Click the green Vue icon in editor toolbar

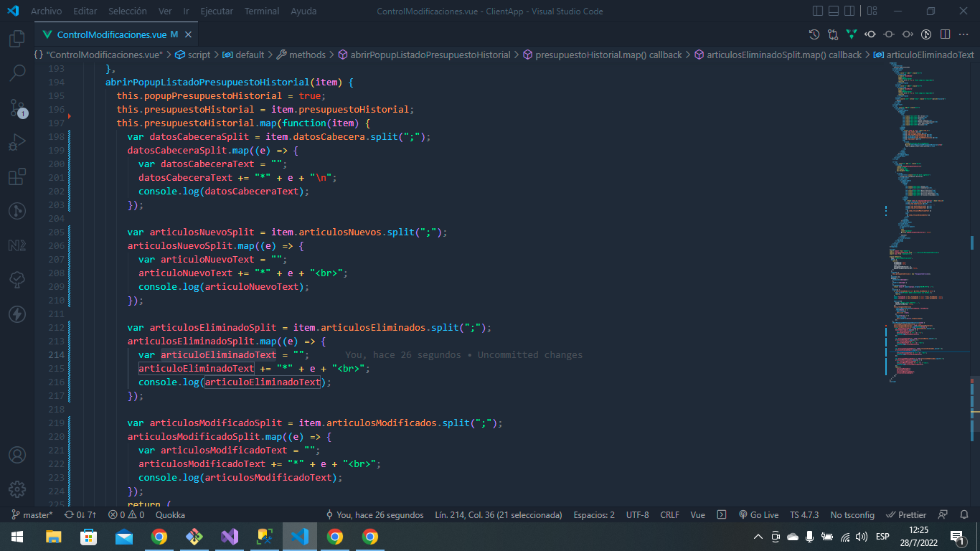tap(852, 34)
